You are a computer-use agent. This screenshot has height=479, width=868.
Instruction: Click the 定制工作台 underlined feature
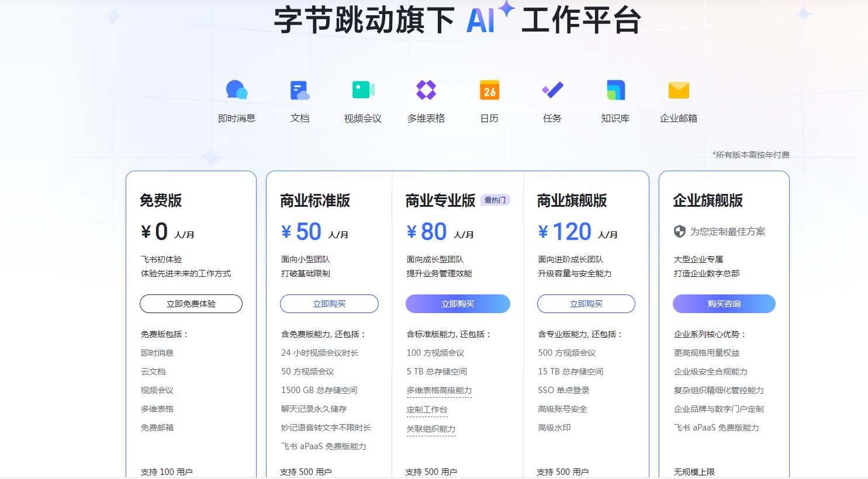tap(427, 409)
